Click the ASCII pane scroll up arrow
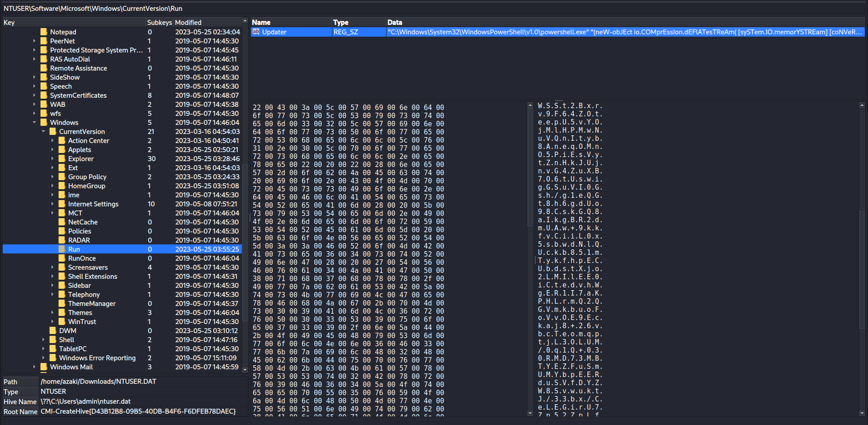The image size is (868, 425). click(x=862, y=105)
